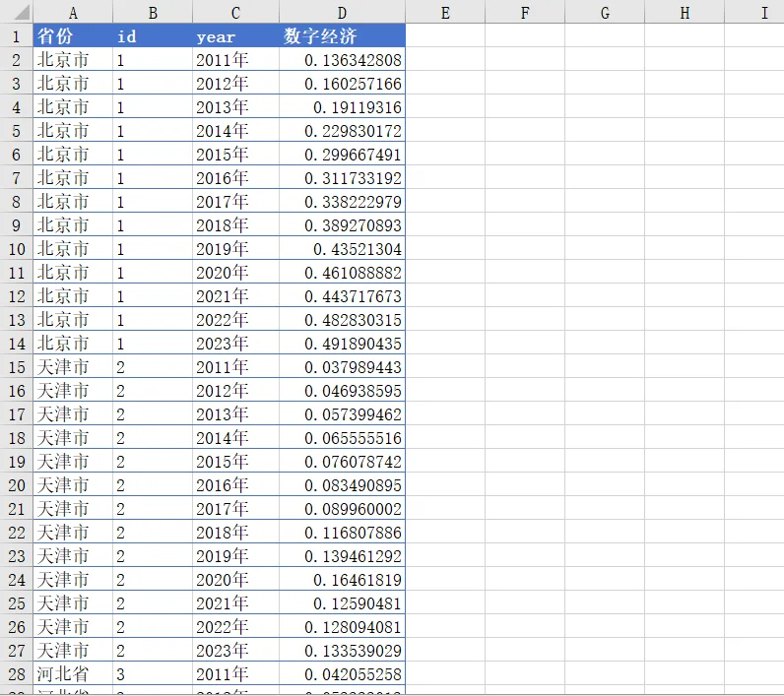Click the 省份 header cell
The image size is (784, 696).
click(x=73, y=36)
